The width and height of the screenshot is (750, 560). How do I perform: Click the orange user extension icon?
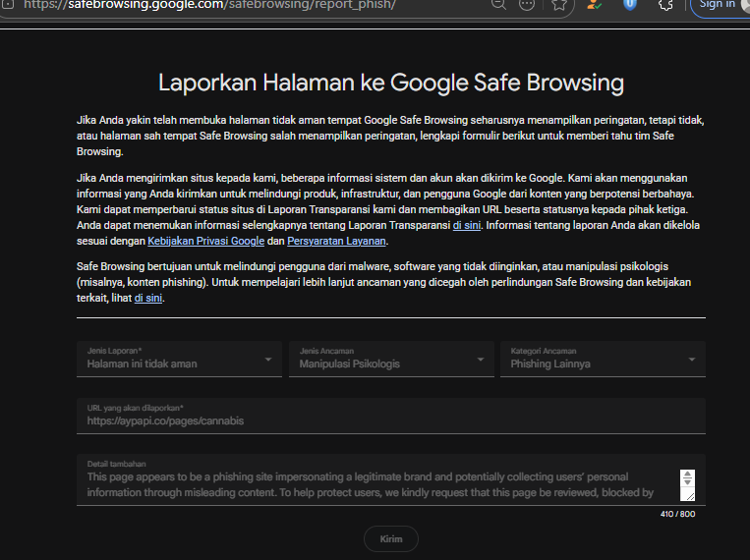pos(595,4)
